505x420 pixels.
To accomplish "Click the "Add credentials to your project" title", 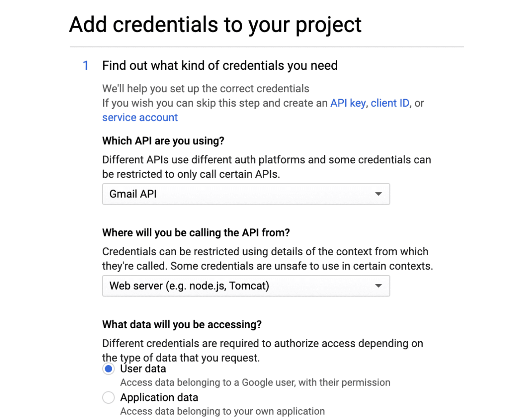I will [215, 25].
